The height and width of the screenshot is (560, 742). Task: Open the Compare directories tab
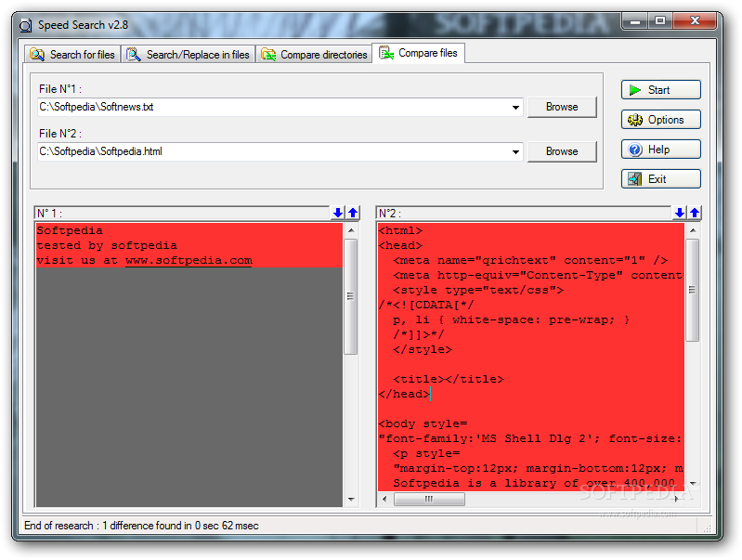tap(314, 55)
